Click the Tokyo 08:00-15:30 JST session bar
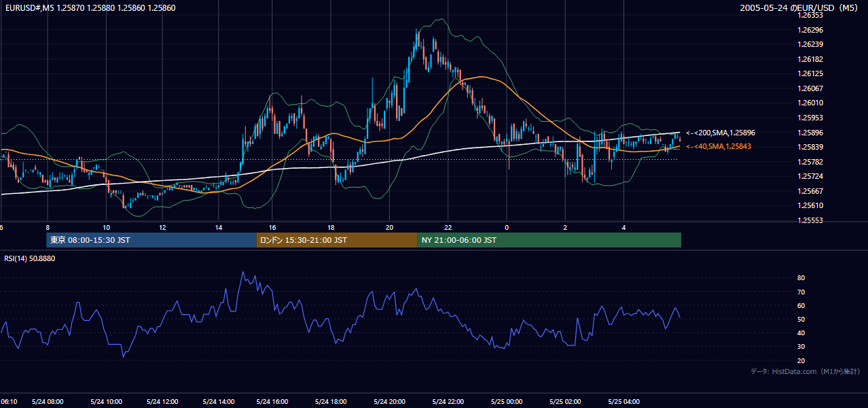The width and height of the screenshot is (868, 408). [x=151, y=240]
